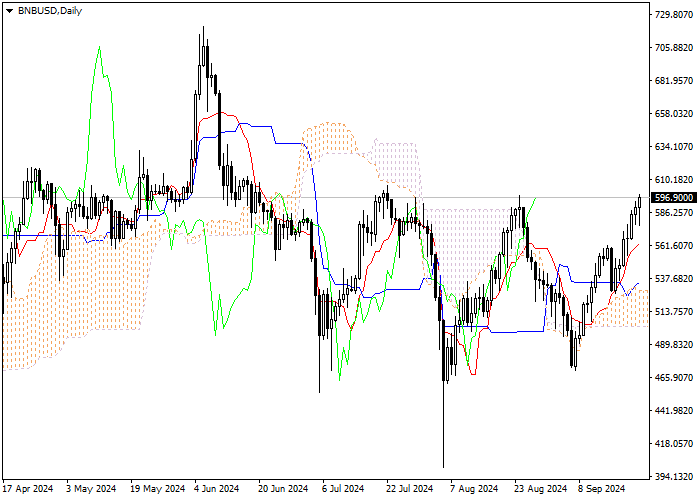700x500 pixels.
Task: Click the 4 Jun 2024 date label
Action: pos(217,489)
